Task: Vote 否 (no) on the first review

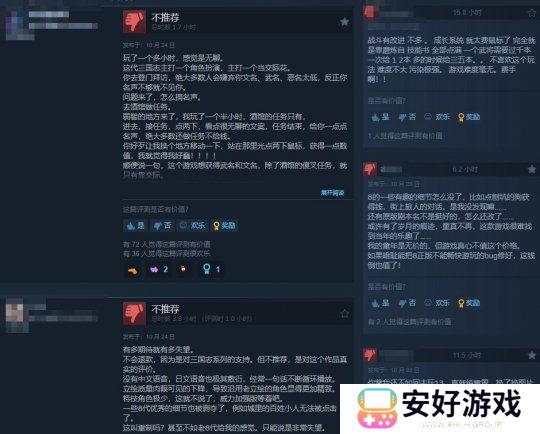Action: click(x=162, y=226)
